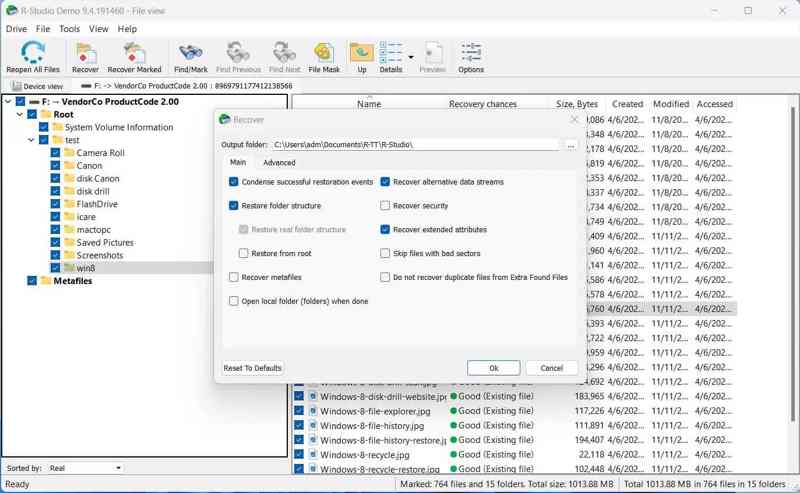
Task: Click the file icon of Windows-8-file-explorer.jpg
Action: pyautogui.click(x=313, y=411)
